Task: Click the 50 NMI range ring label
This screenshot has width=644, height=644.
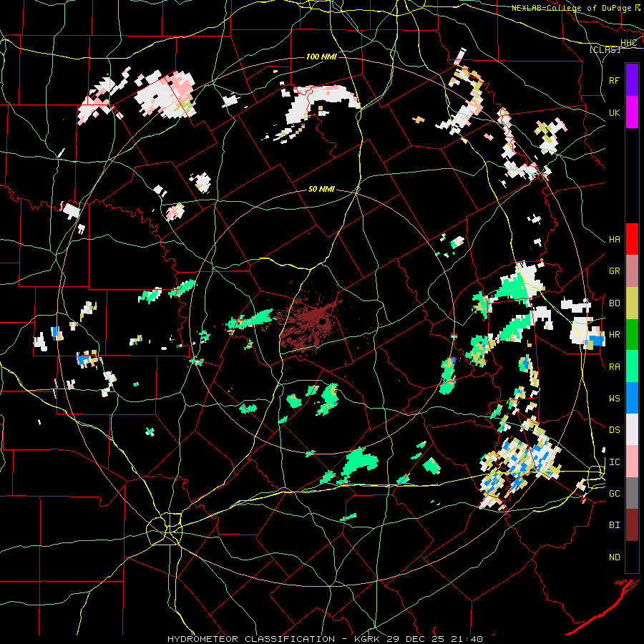Action: [321, 189]
